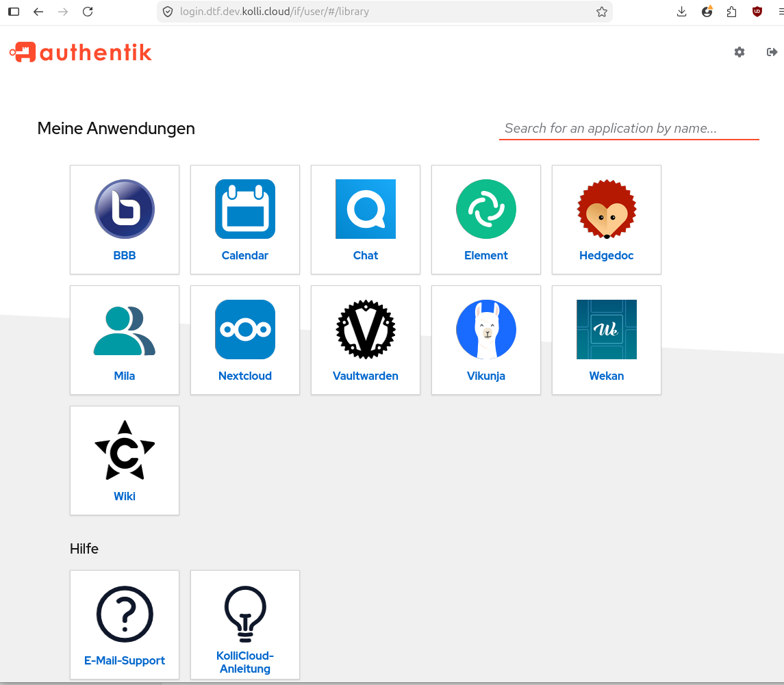The image size is (784, 685).
Task: Show site security shield info
Action: [168, 12]
